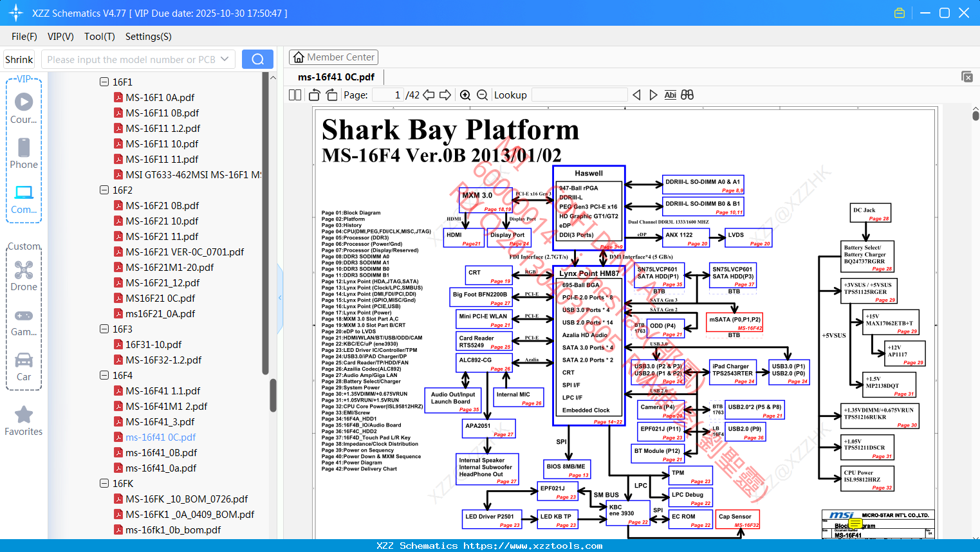Click the file tree vertical scrollbar
This screenshot has width=980, height=552.
pos(273,395)
